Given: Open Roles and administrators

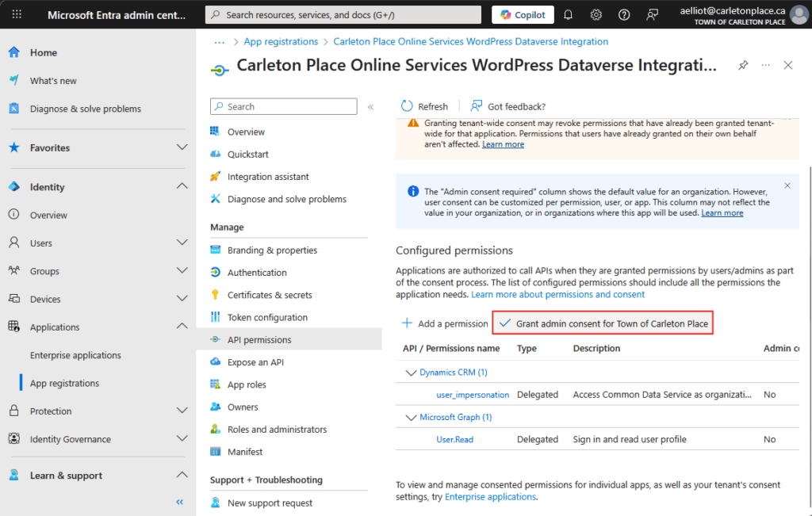Looking at the screenshot, I should [277, 430].
